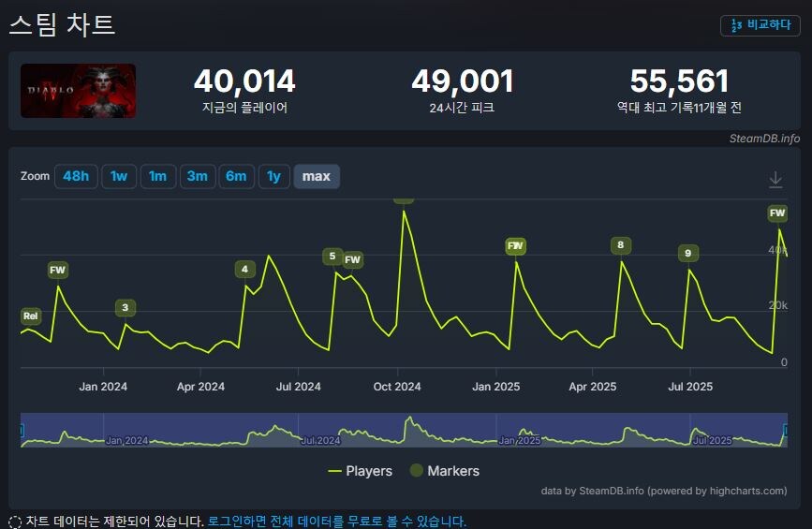Image resolution: width=812 pixels, height=529 pixels.
Task: Click the data by SteamDB.info highcharts credit
Action: click(664, 491)
